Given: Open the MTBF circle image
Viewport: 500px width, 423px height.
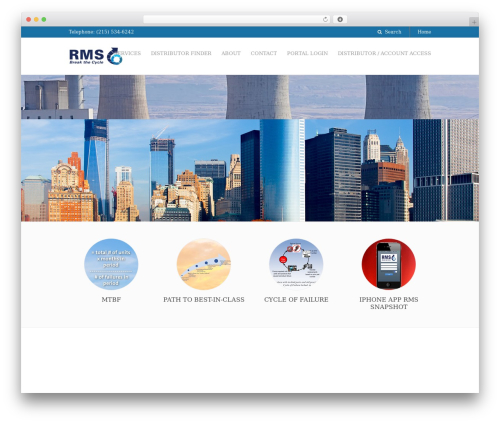Looking at the screenshot, I should tap(111, 264).
